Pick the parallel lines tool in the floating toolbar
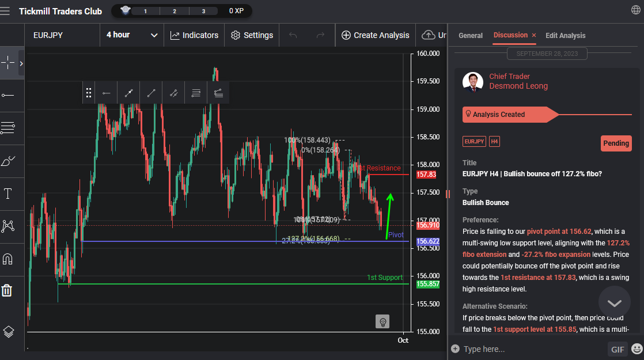644x360 pixels. click(196, 93)
